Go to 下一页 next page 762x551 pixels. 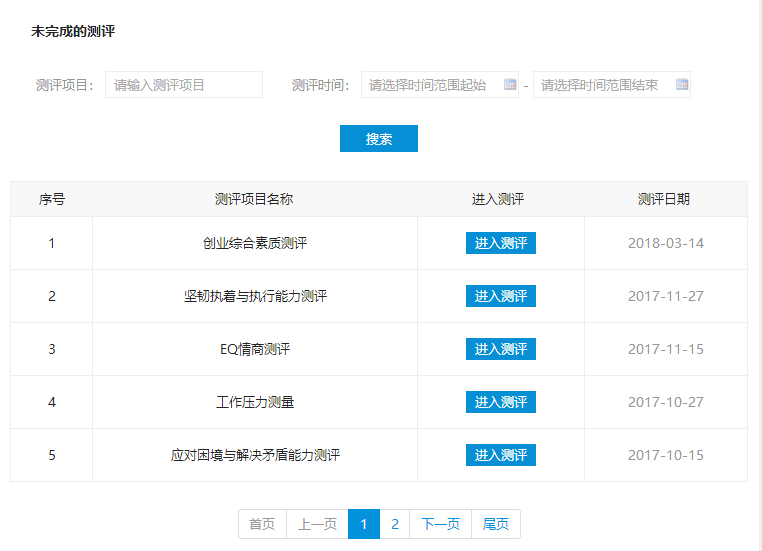(440, 524)
